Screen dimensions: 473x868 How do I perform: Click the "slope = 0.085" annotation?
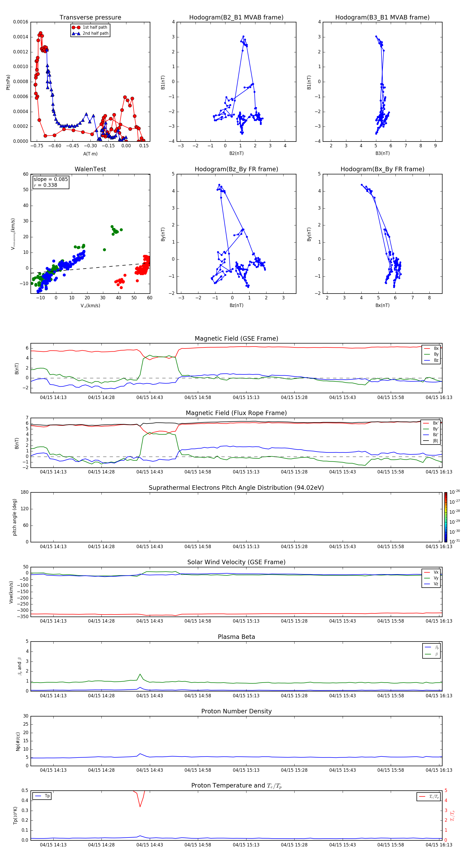tap(50, 179)
